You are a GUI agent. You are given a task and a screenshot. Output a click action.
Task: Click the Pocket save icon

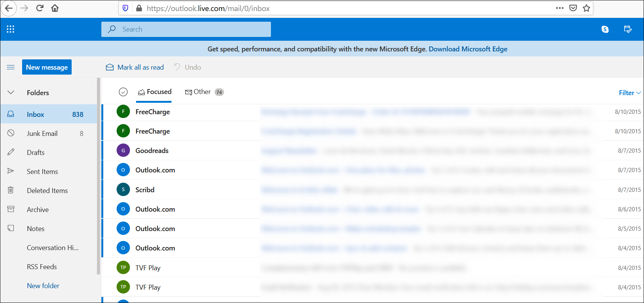[573, 8]
